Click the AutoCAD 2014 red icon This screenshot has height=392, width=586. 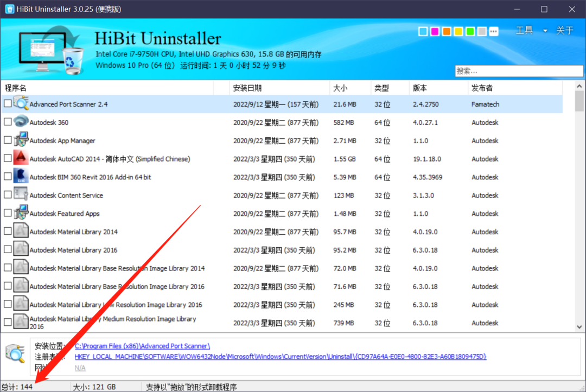(x=21, y=158)
